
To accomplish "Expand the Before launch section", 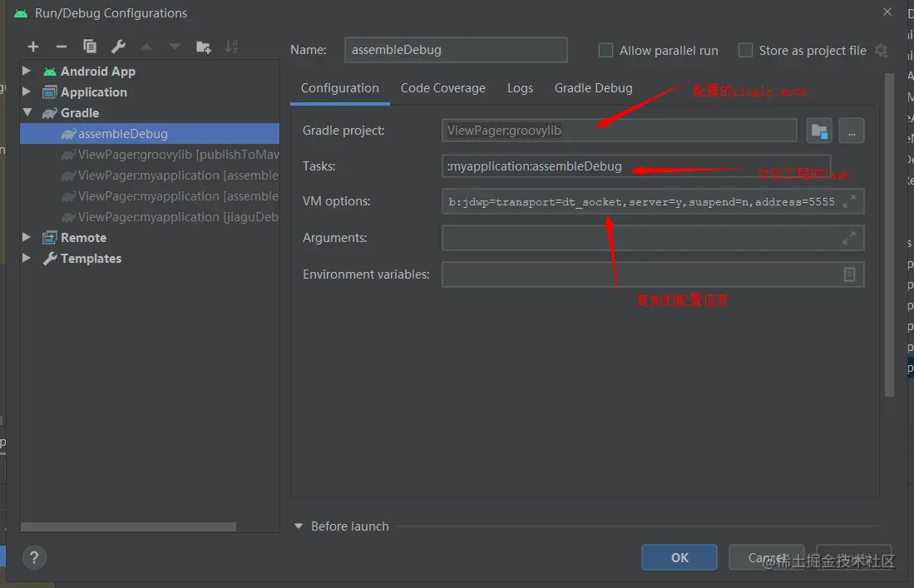I will coord(299,526).
